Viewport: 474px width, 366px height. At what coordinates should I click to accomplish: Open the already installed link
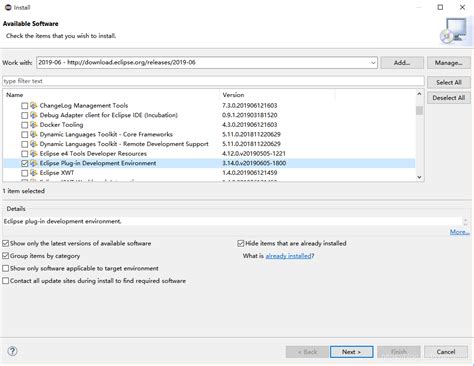coord(288,256)
